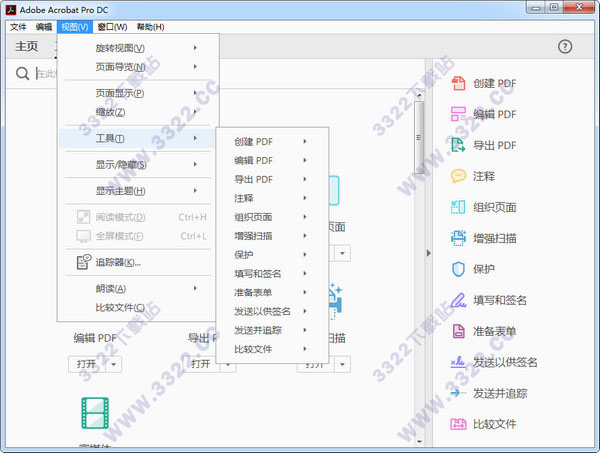
Task: Click the Export PDF icon in right panel
Action: coord(458,145)
